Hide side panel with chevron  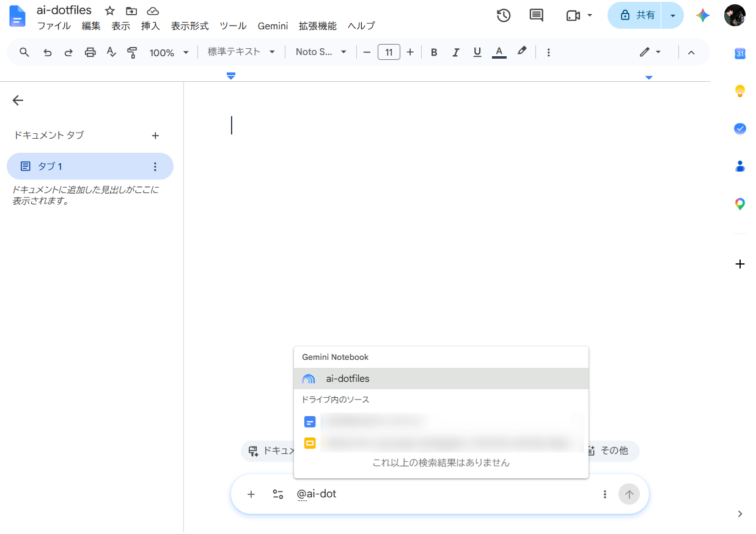tap(739, 514)
